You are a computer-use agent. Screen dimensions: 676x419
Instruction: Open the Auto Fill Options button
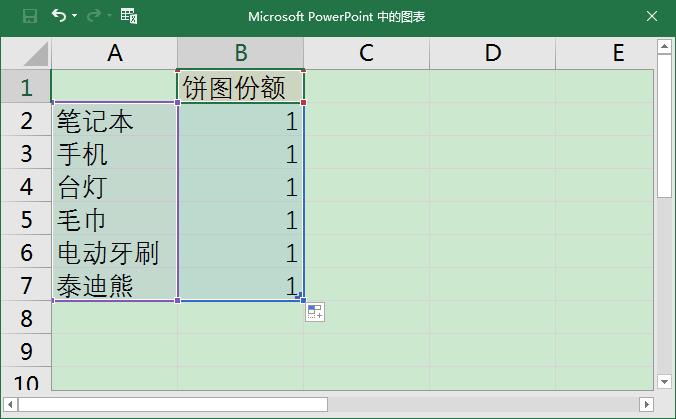315,312
